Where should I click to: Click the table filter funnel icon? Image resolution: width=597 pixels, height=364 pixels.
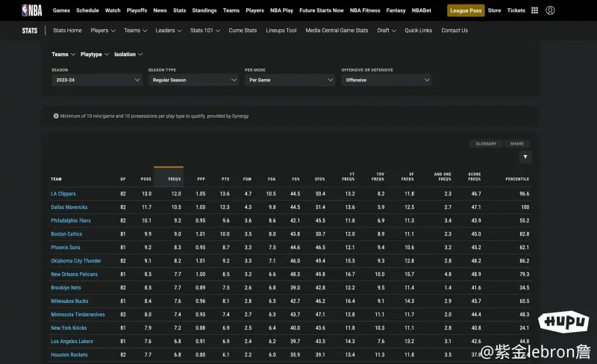pos(525,157)
